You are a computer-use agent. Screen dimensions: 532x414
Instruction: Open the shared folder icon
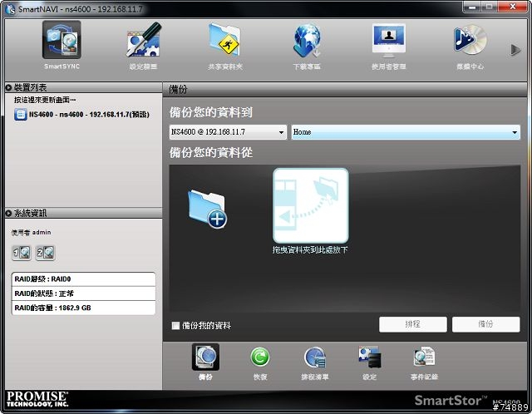pos(225,40)
